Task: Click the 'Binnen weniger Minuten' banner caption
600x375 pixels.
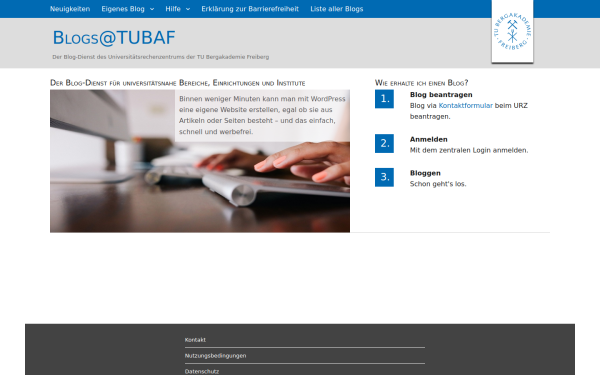Action: [x=262, y=115]
